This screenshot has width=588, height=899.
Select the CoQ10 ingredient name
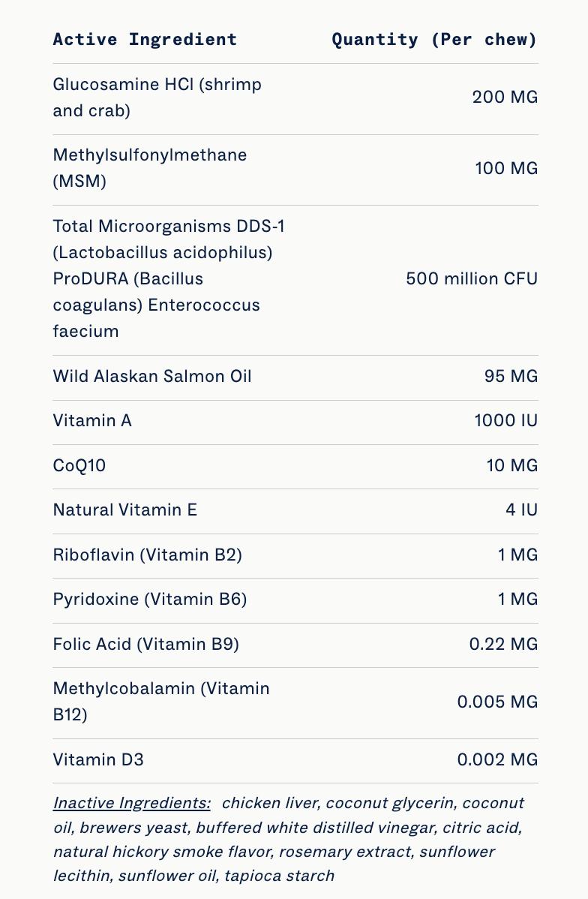(79, 466)
